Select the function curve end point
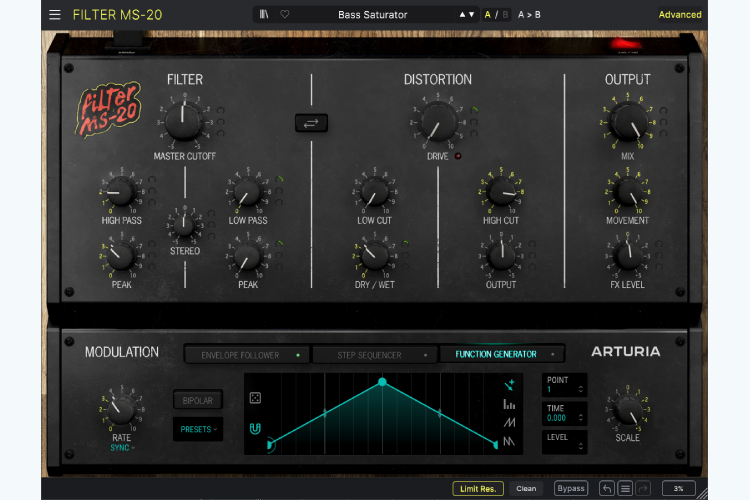This screenshot has height=500, width=750. pyautogui.click(x=496, y=445)
